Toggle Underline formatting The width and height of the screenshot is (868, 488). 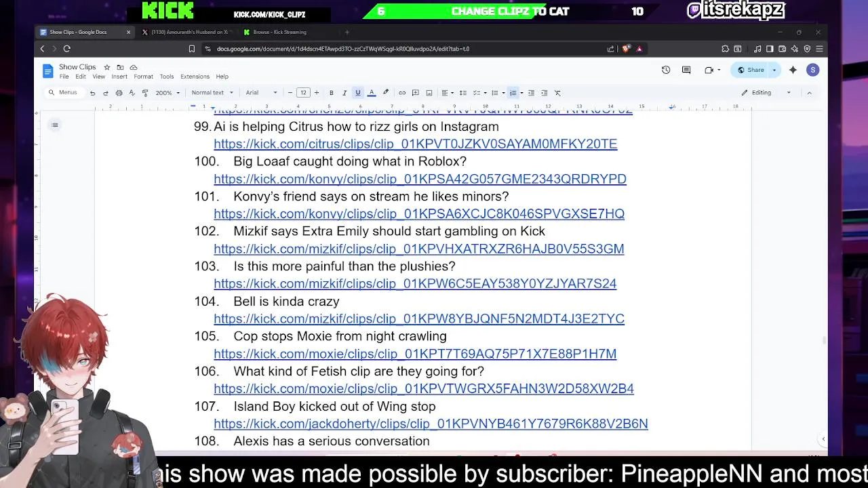(358, 93)
